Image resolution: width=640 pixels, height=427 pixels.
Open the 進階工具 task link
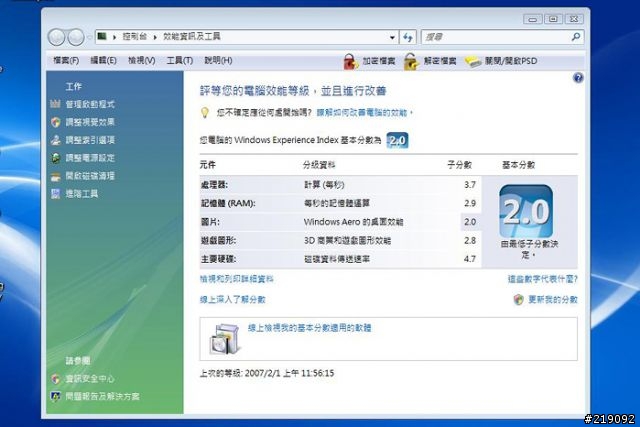(x=82, y=193)
